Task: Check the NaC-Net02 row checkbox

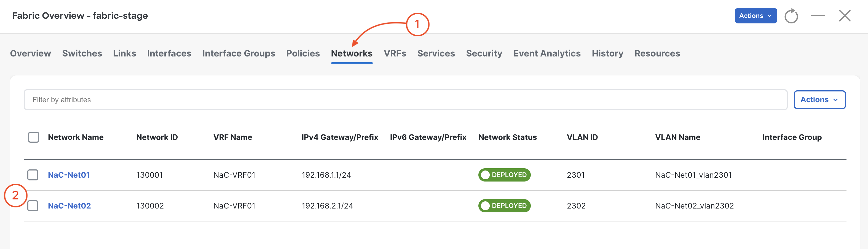Action: click(33, 205)
